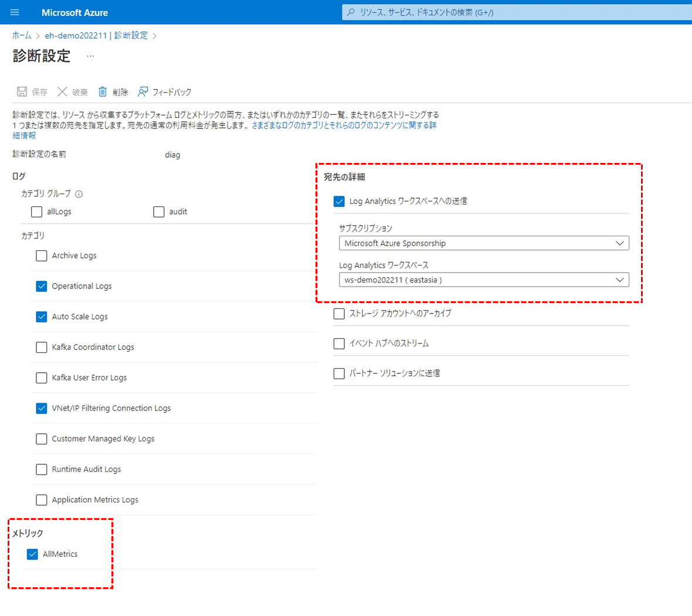Open the Log Analytics ワークスペース dropdown
This screenshot has height=616, width=692.
tap(484, 280)
